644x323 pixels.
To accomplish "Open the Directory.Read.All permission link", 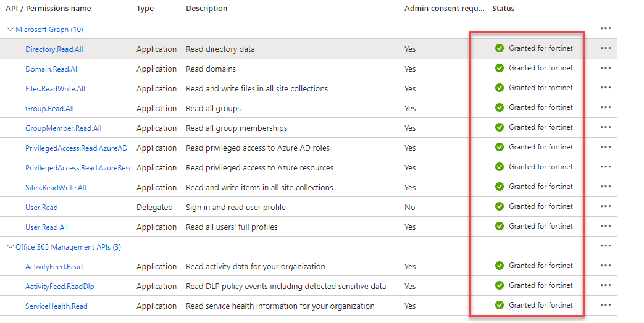I will click(54, 49).
